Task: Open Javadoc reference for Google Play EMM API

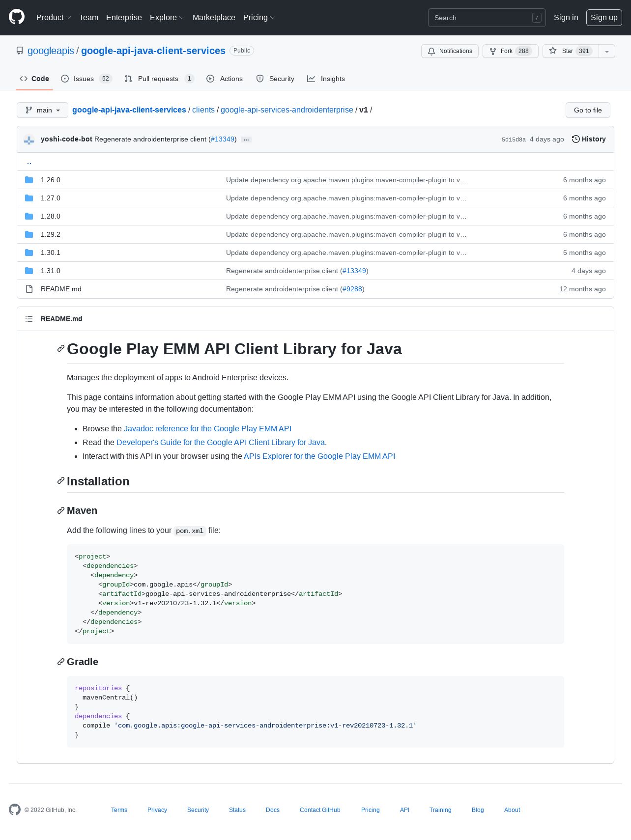Action: pyautogui.click(x=207, y=428)
